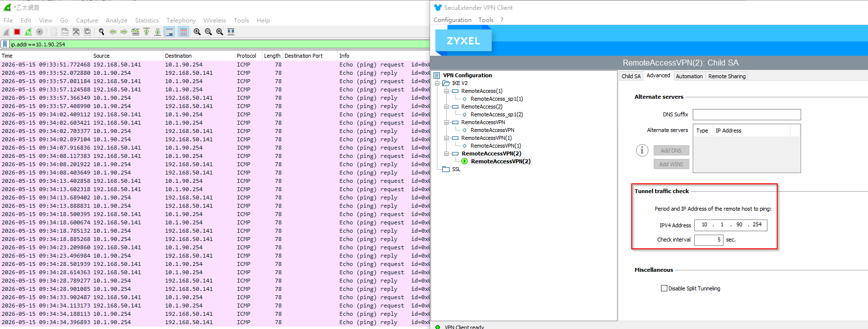The image size is (868, 329).
Task: Switch to the Child SA tab
Action: click(631, 76)
